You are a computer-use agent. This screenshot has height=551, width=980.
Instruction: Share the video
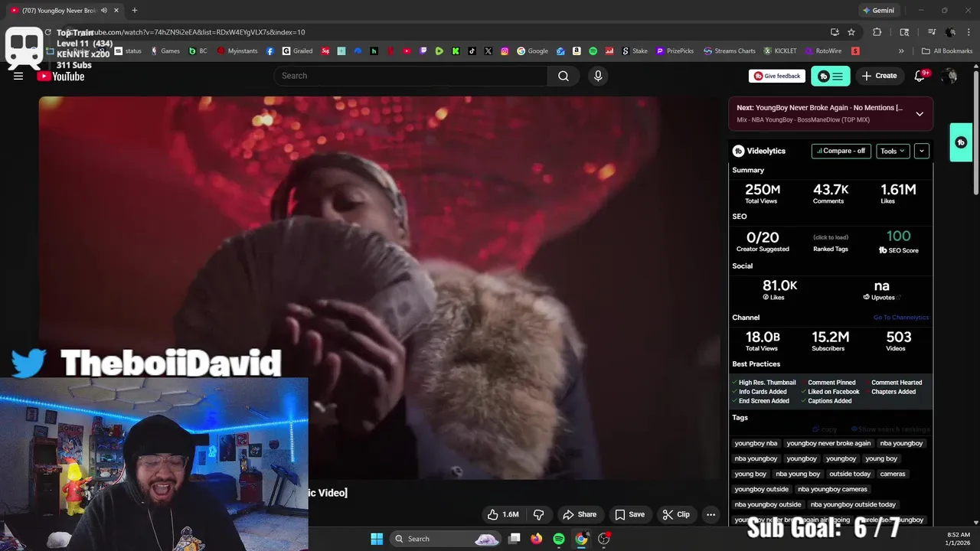click(580, 514)
